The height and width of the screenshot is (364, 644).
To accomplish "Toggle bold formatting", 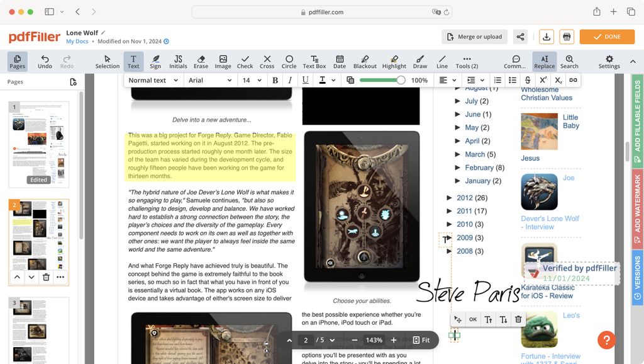I will coord(275,80).
